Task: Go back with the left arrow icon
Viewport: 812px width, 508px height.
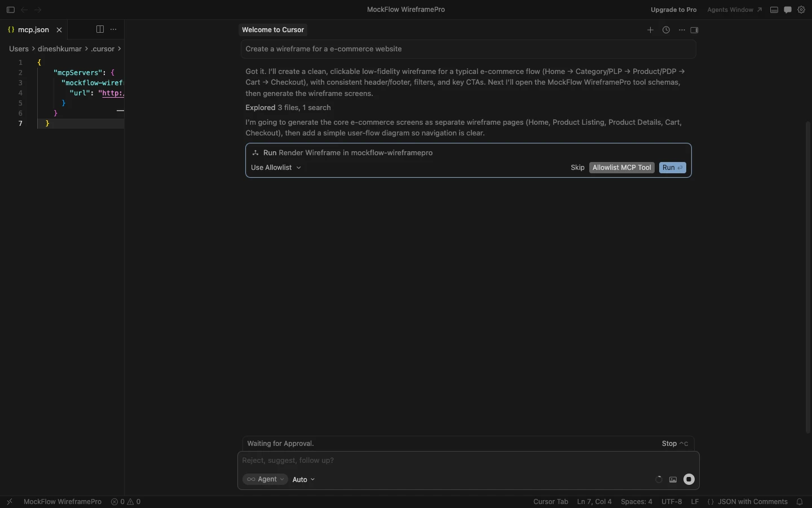Action: (x=24, y=10)
